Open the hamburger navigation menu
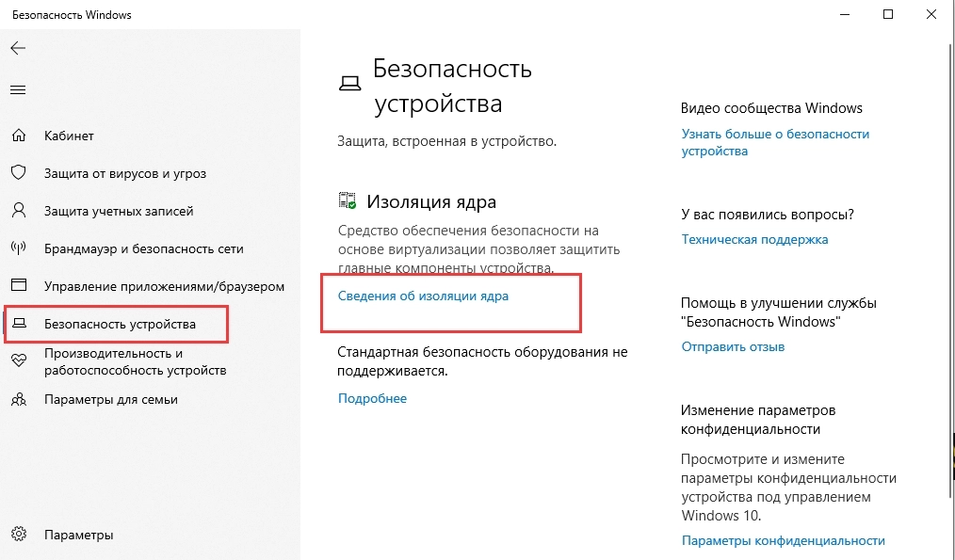955x560 pixels. (17, 89)
